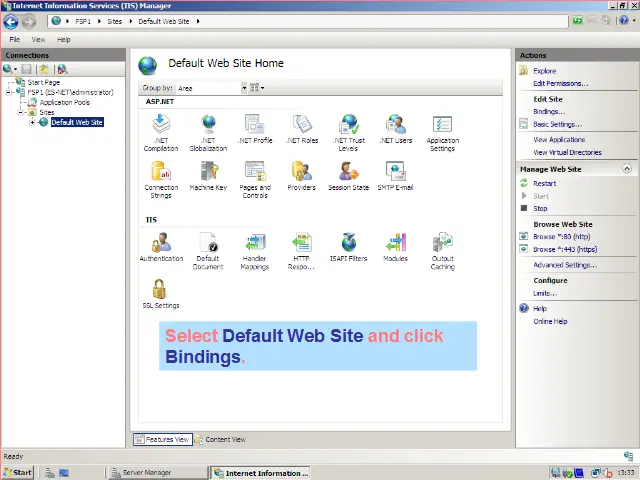
Task: Open .NET Roles feature
Action: (302, 129)
